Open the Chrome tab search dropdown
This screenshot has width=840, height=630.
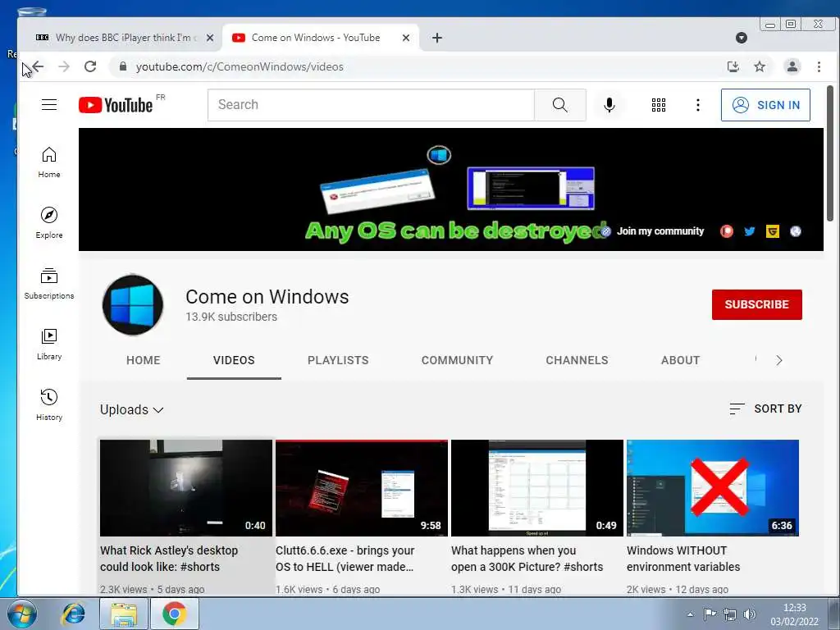(742, 38)
